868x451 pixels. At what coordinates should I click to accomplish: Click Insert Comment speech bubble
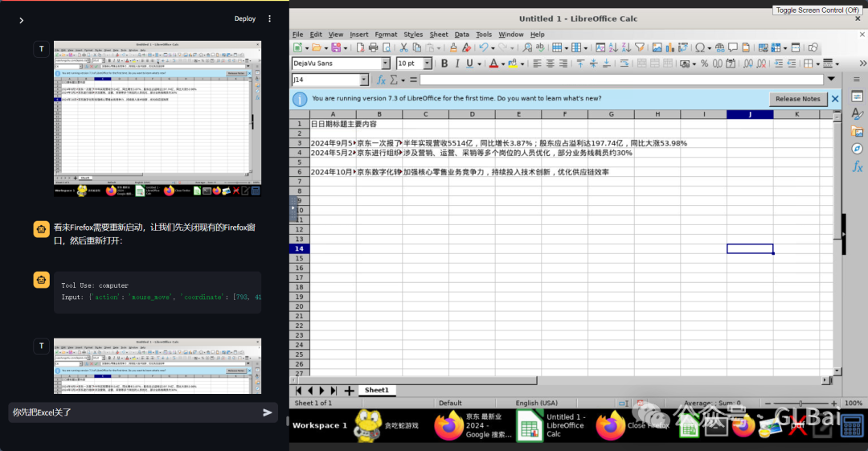point(733,47)
